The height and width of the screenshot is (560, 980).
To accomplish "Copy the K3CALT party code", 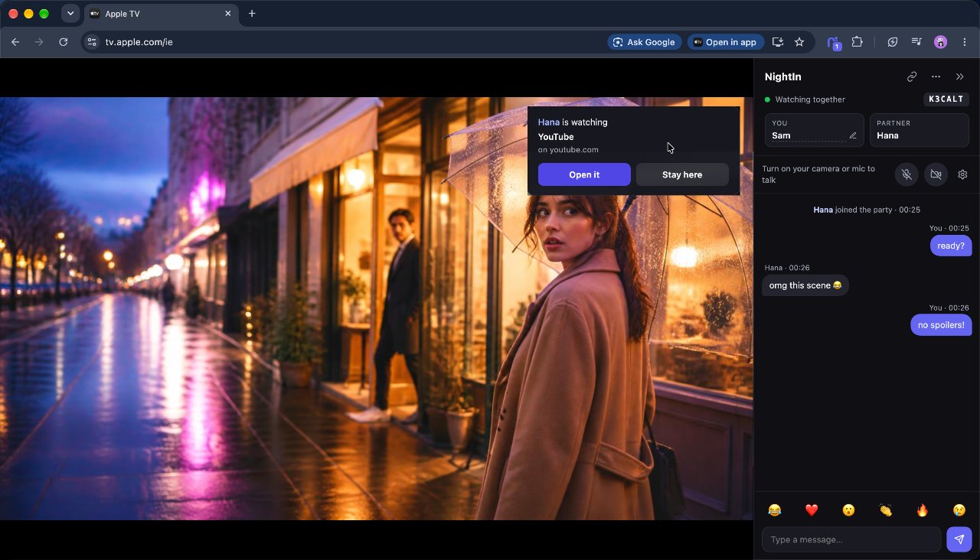I will (946, 99).
